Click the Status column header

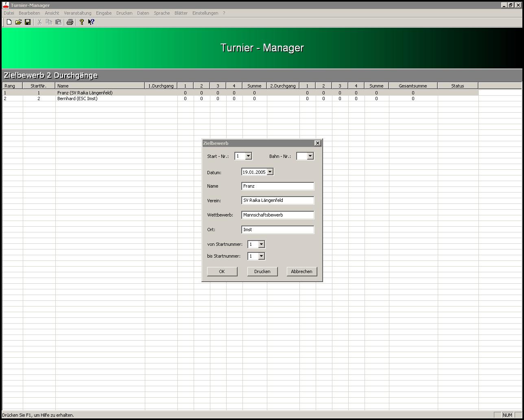(458, 86)
